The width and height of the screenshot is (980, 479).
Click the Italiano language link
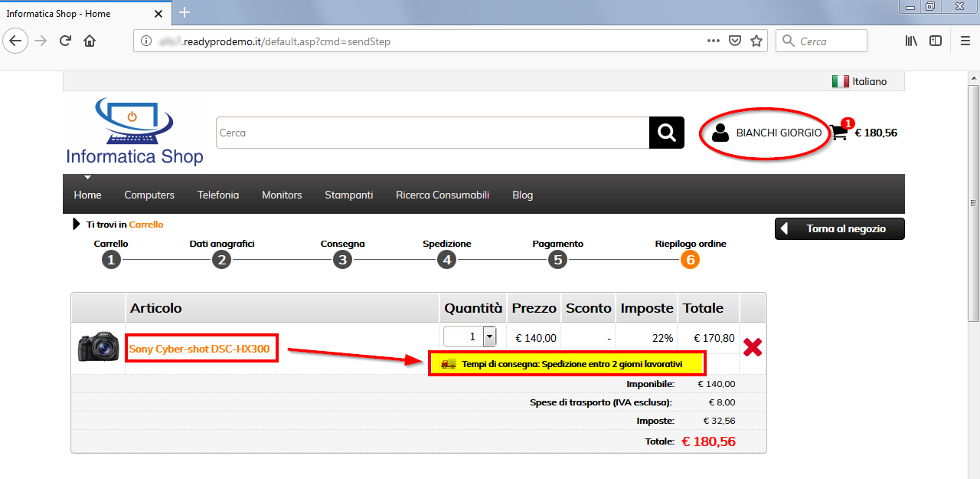point(870,81)
